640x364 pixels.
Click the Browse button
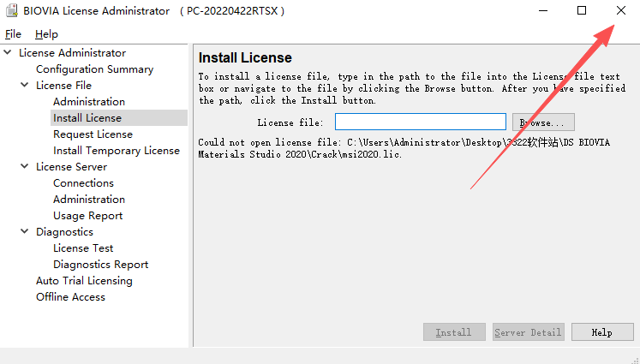pos(543,122)
